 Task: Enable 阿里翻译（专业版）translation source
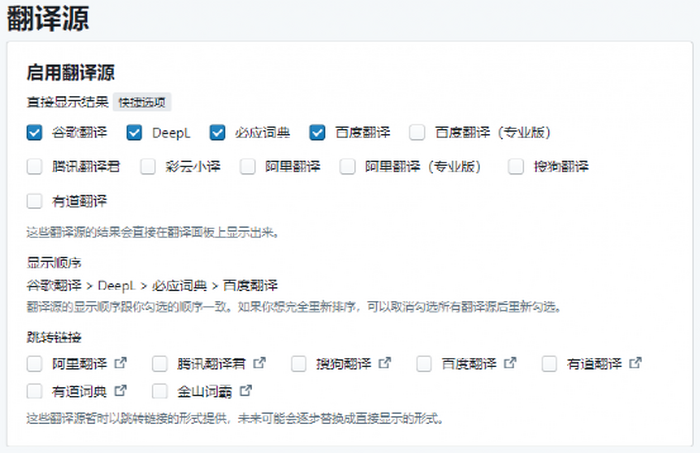348,167
